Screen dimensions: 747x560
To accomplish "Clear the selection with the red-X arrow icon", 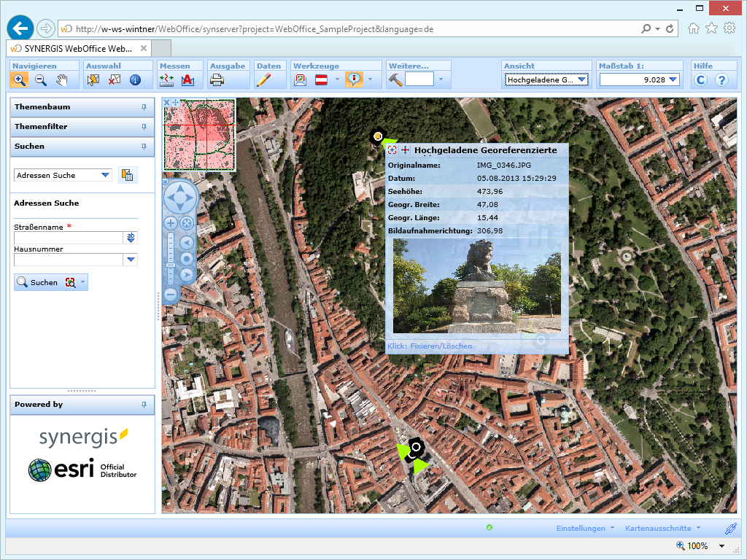I will pos(113,79).
